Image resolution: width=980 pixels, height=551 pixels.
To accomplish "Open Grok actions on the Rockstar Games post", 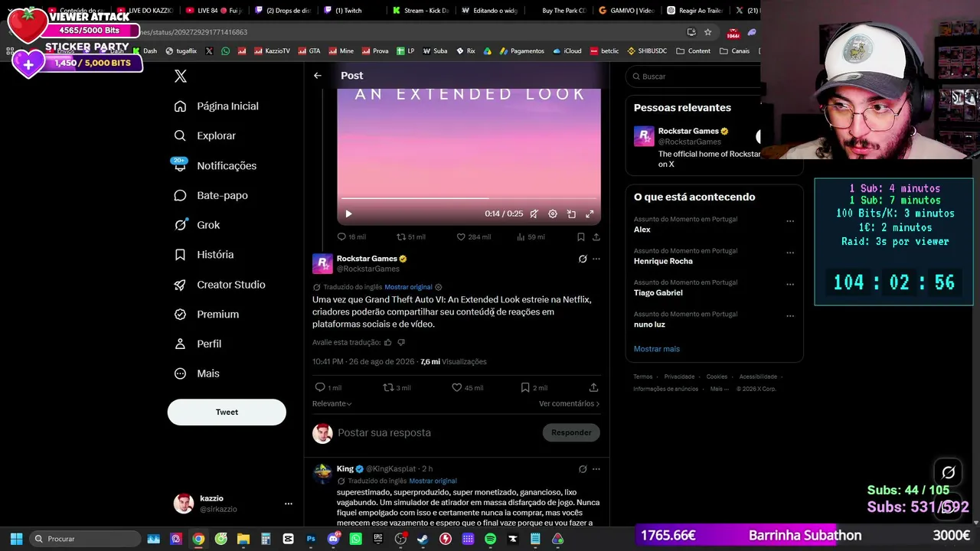I will [583, 259].
